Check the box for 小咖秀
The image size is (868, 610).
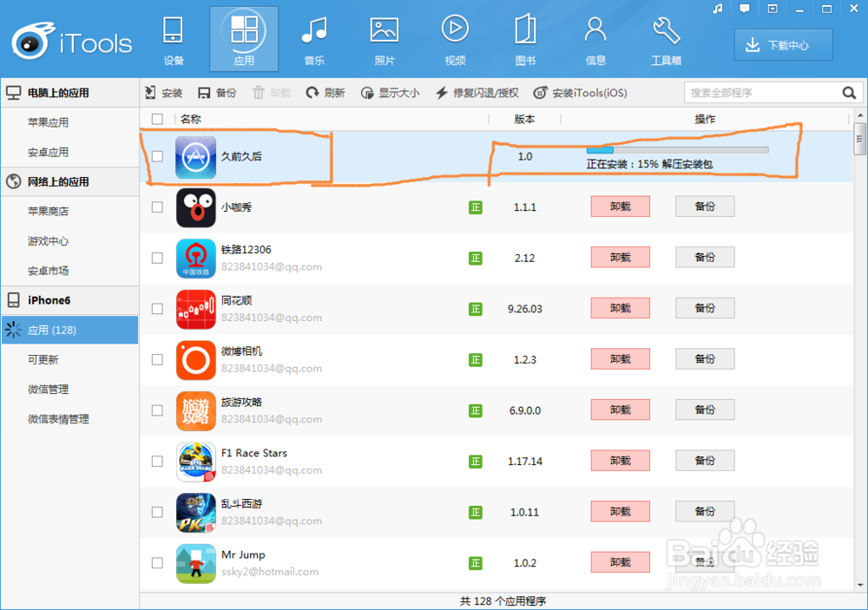tap(157, 207)
